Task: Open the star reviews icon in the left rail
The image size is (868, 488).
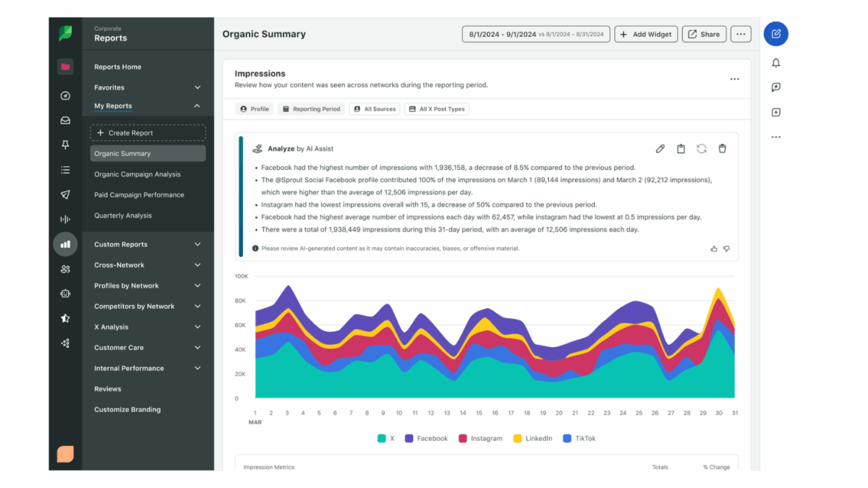Action: click(x=65, y=318)
